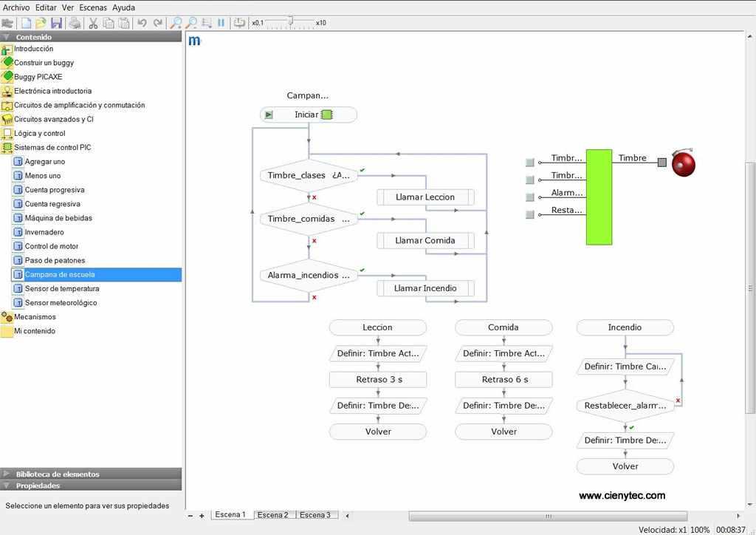The height and width of the screenshot is (535, 756).
Task: Open the Escenas menu
Action: [93, 7]
